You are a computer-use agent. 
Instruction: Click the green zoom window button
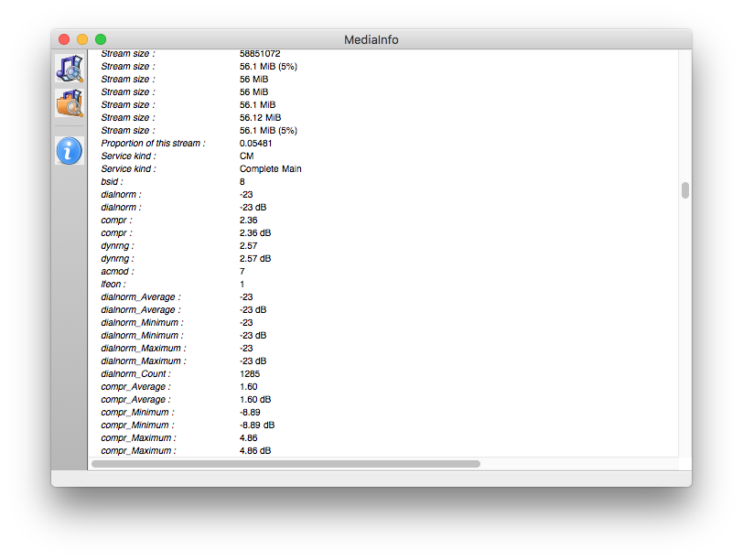point(101,39)
